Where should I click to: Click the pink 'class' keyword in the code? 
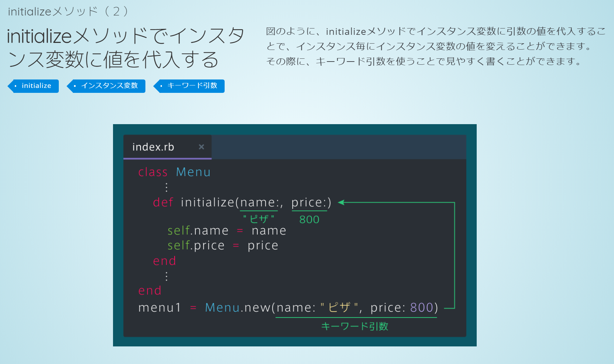(153, 172)
